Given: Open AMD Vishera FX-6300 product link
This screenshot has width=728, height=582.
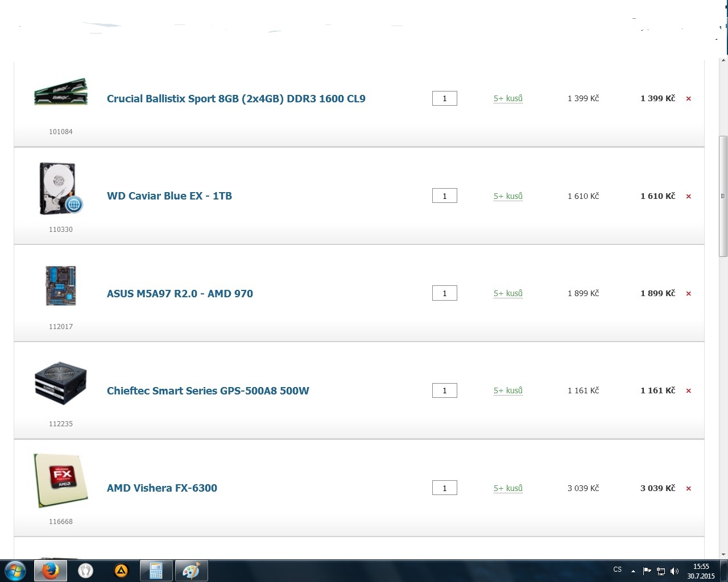Looking at the screenshot, I should [162, 488].
